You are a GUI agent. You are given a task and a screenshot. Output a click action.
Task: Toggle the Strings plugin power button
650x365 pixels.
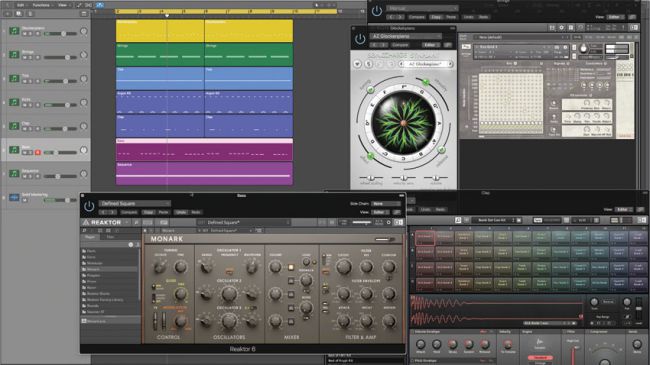377,11
